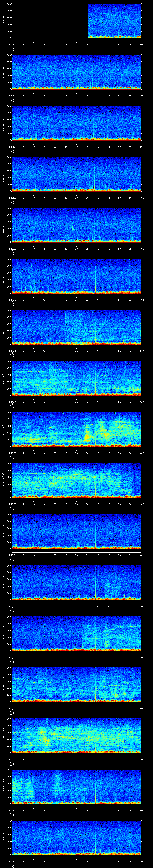Select the '11:12:00' time axis label
Viewport: 153px width, 868px height.
pyautogui.click(x=12, y=197)
